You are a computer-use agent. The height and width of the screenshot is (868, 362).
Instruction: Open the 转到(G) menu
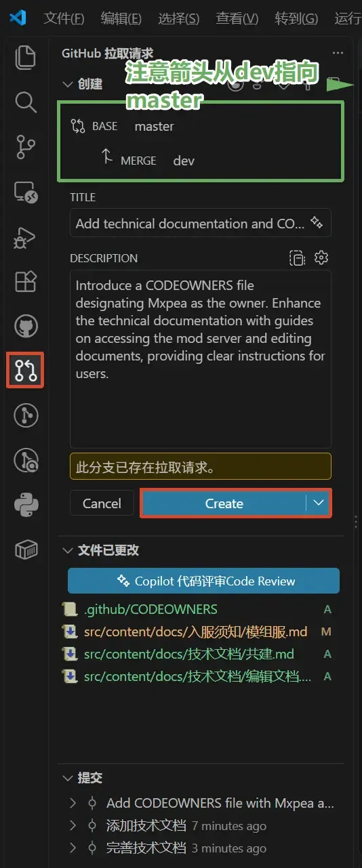(x=296, y=18)
